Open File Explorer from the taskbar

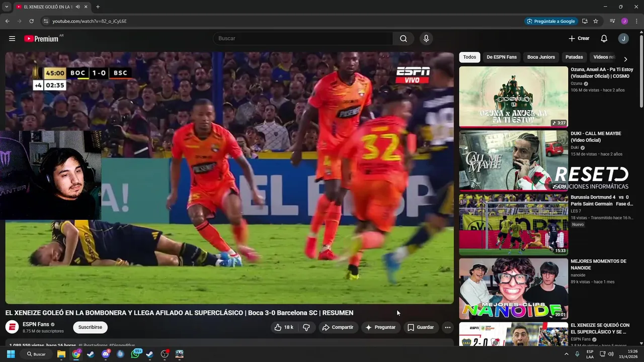coord(61,354)
